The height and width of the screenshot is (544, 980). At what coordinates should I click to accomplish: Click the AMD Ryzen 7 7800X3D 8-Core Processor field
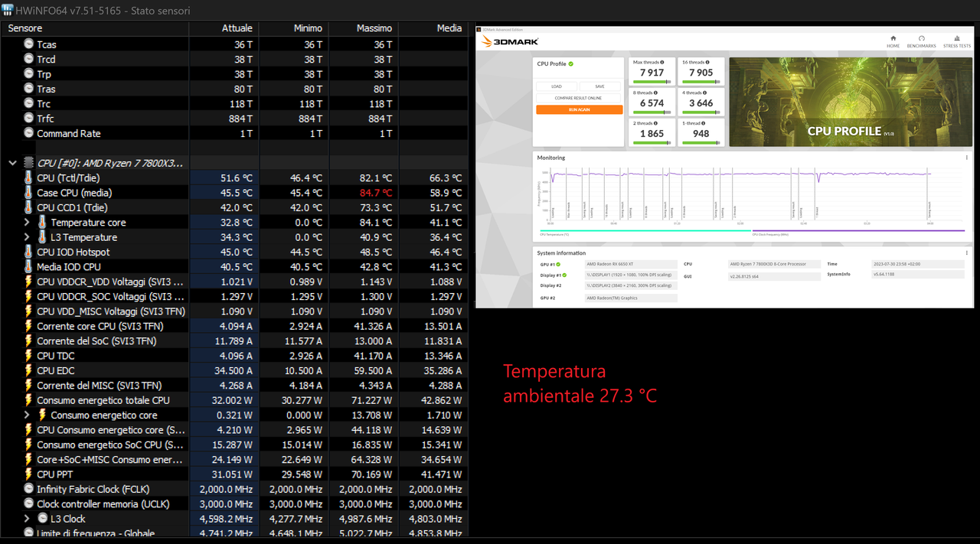(x=774, y=264)
